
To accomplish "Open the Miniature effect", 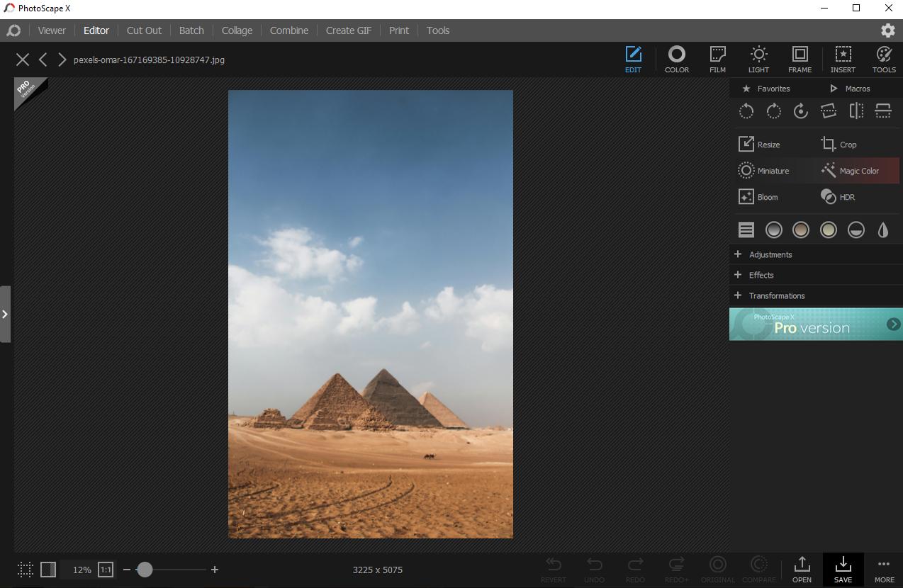I will coord(766,170).
